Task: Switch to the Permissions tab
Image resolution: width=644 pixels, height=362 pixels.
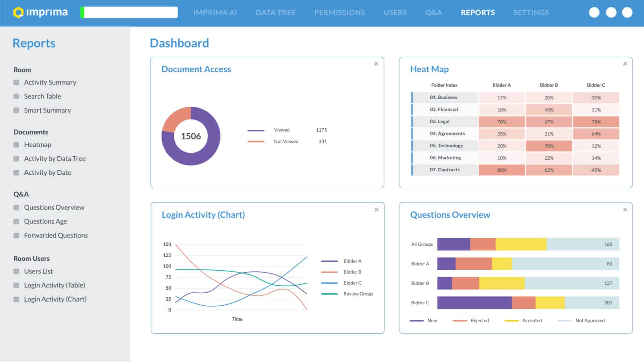Action: pyautogui.click(x=339, y=13)
